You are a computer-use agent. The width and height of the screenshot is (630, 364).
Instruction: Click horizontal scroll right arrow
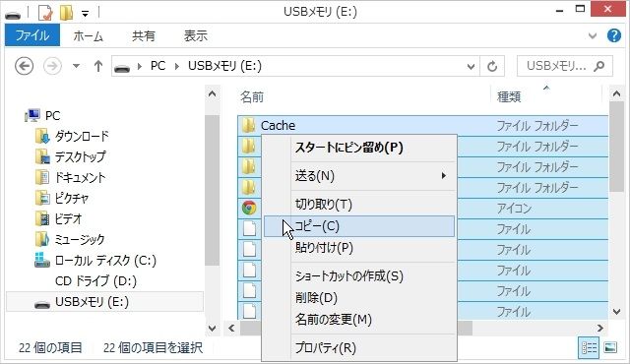coord(599,328)
